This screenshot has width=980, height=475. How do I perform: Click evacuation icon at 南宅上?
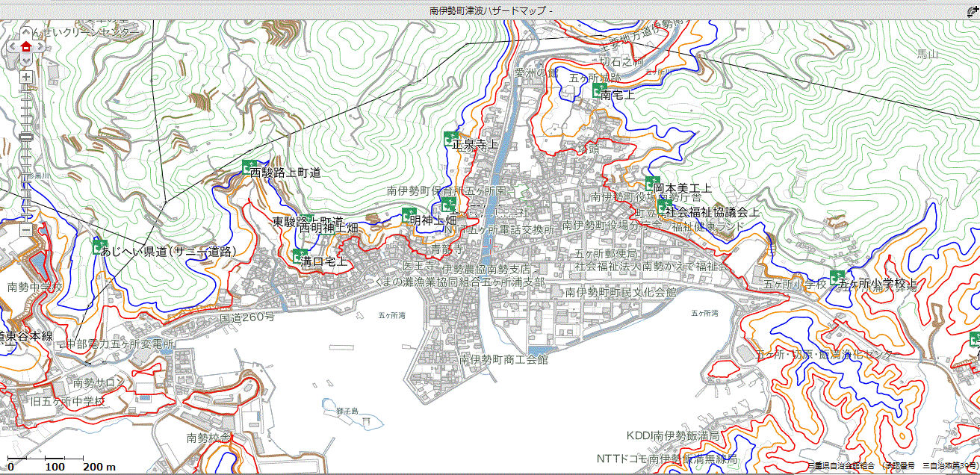point(599,90)
